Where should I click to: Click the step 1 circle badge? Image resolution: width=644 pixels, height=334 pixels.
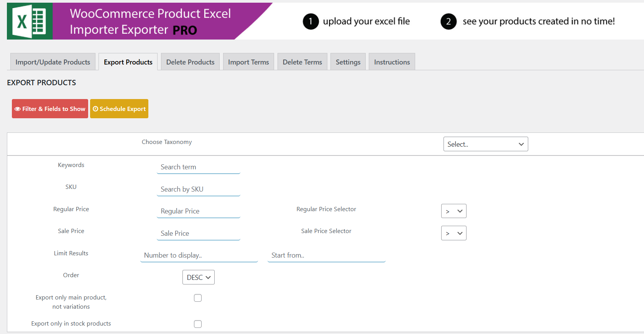[310, 21]
